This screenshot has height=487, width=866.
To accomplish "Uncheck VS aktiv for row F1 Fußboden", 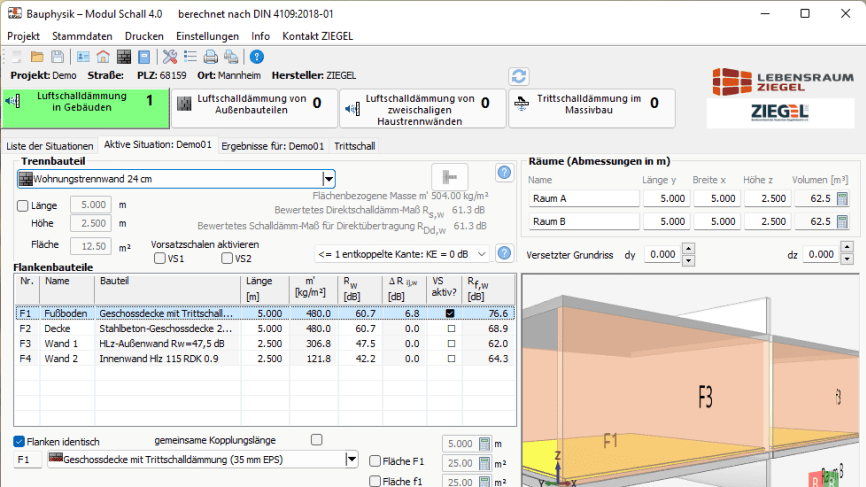I will (x=451, y=314).
